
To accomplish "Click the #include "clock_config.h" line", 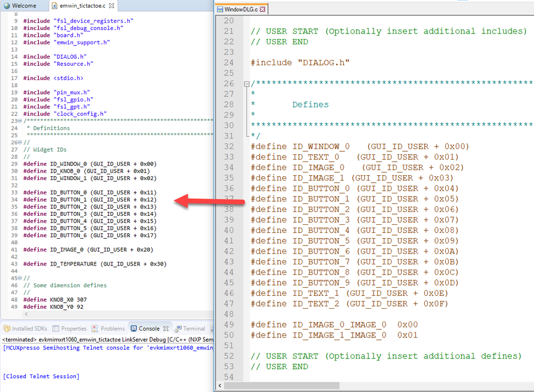I will click(x=65, y=114).
